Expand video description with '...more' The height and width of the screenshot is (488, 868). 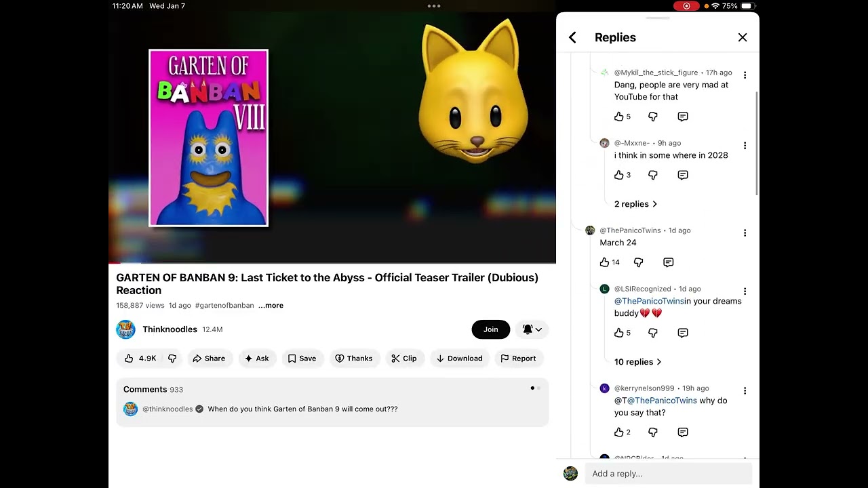[x=271, y=306]
